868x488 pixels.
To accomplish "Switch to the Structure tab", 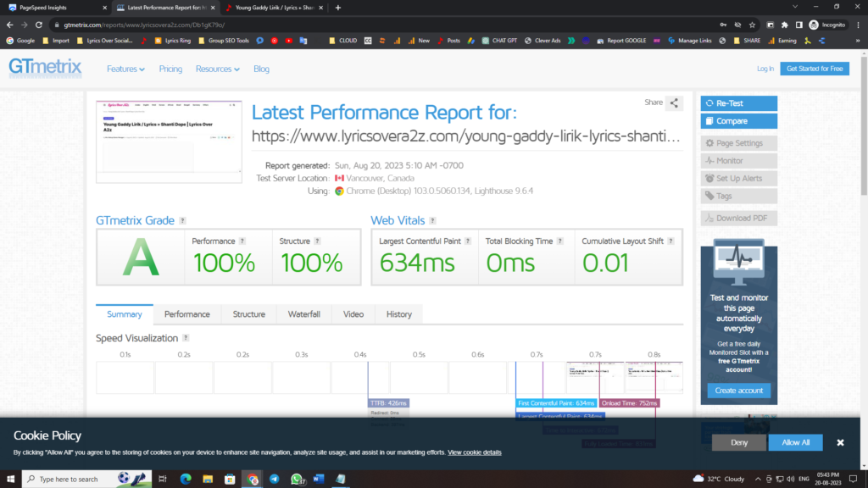I will pos(249,314).
